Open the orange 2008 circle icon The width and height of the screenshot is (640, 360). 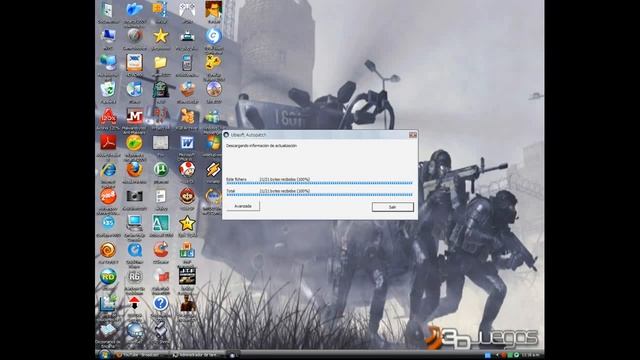pyautogui.click(x=108, y=196)
